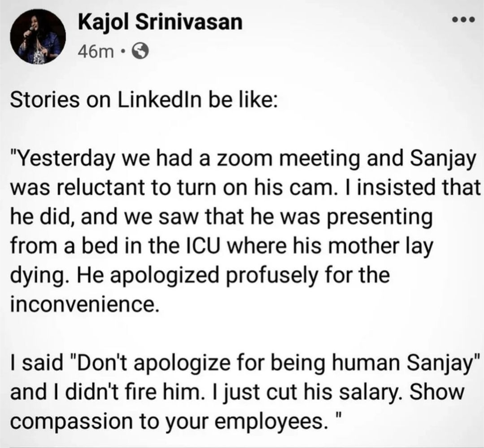
Task: Click the line starting "he did, and we saw"
Action: (x=221, y=217)
